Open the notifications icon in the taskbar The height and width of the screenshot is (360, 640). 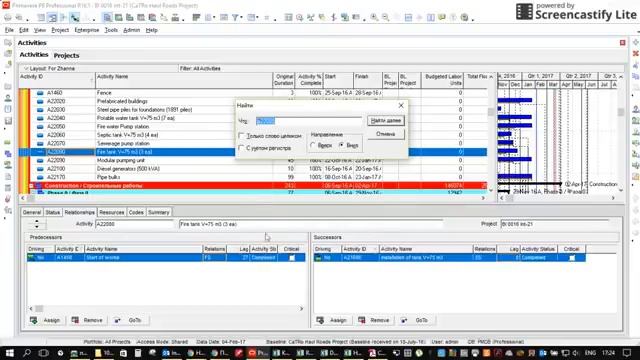627,353
